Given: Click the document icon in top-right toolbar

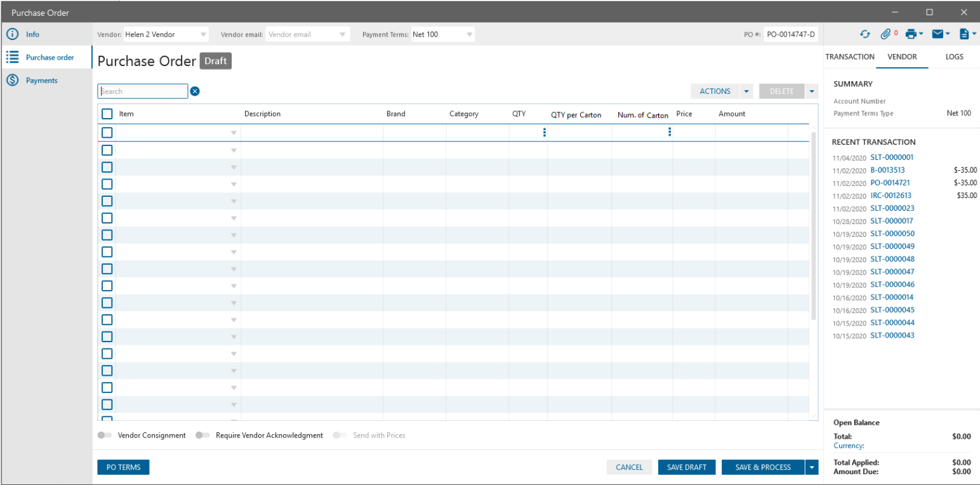Looking at the screenshot, I should pos(964,34).
